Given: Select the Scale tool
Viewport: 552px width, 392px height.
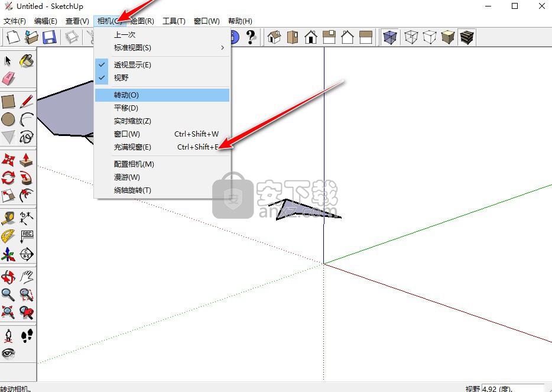Looking at the screenshot, I should click(8, 196).
